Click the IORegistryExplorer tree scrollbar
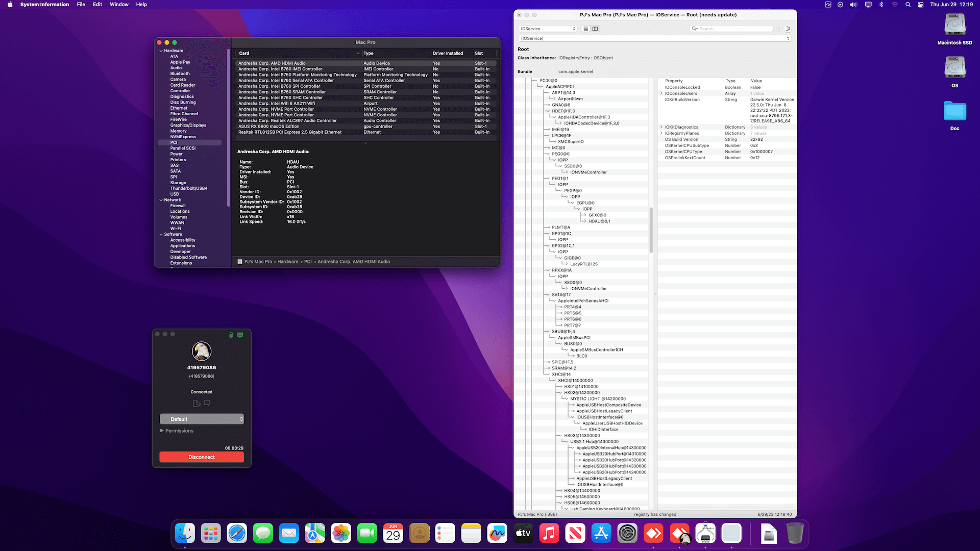 651,230
